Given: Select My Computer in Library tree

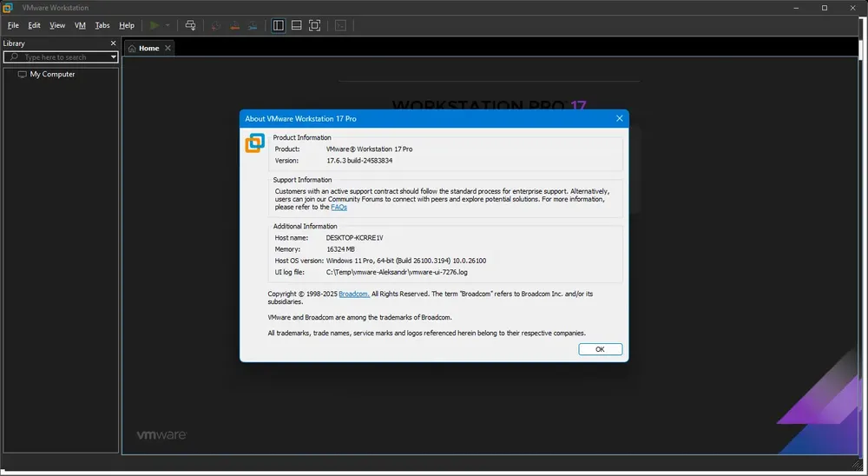Looking at the screenshot, I should click(52, 74).
